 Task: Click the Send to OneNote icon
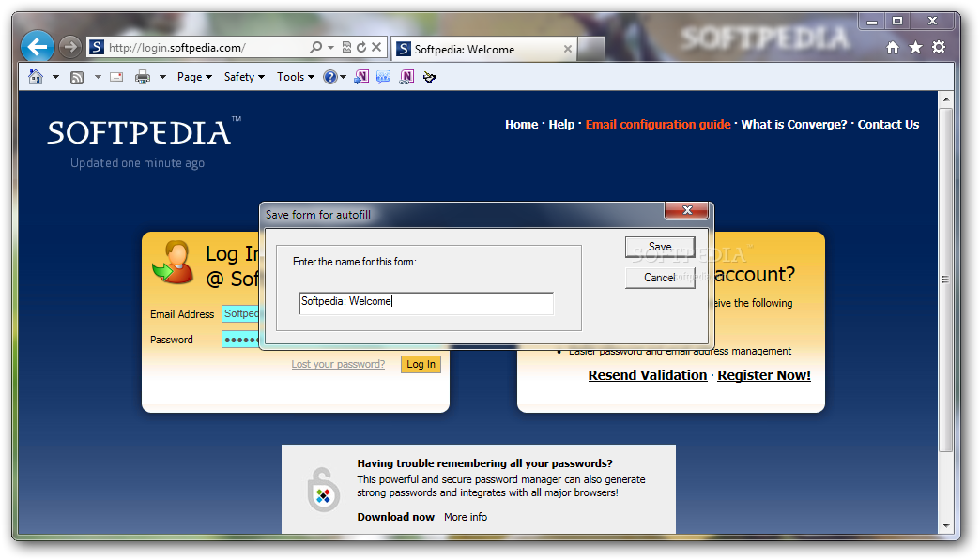pos(361,77)
